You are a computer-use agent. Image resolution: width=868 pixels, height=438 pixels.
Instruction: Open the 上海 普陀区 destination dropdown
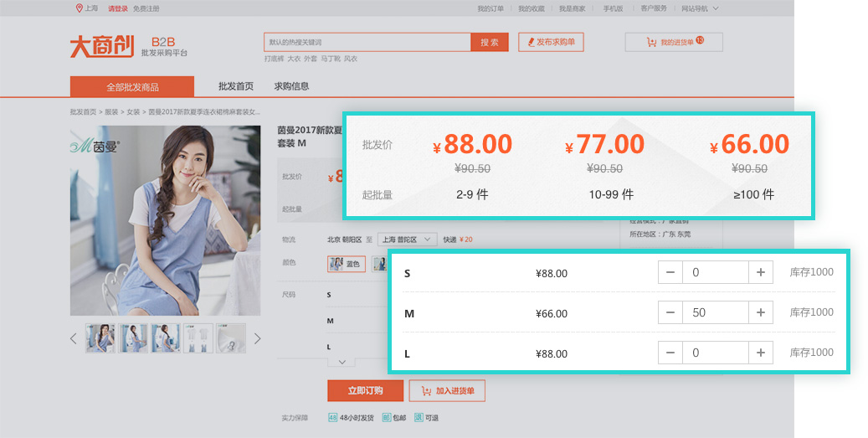pos(408,240)
